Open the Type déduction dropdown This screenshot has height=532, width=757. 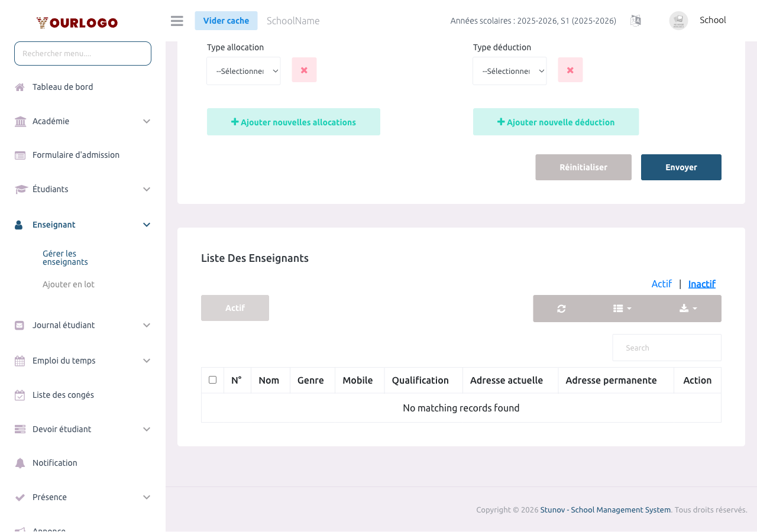pos(510,71)
